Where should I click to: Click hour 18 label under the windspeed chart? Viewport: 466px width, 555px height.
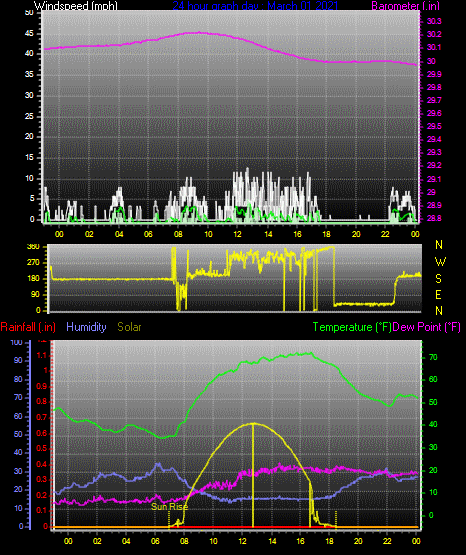(x=326, y=234)
